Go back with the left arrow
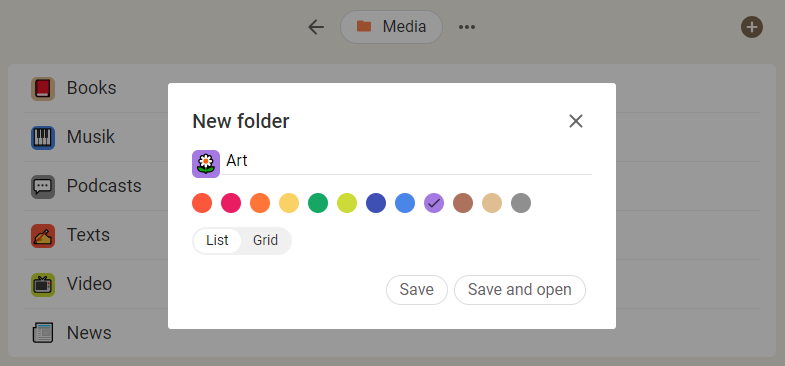This screenshot has width=785, height=366. (316, 27)
